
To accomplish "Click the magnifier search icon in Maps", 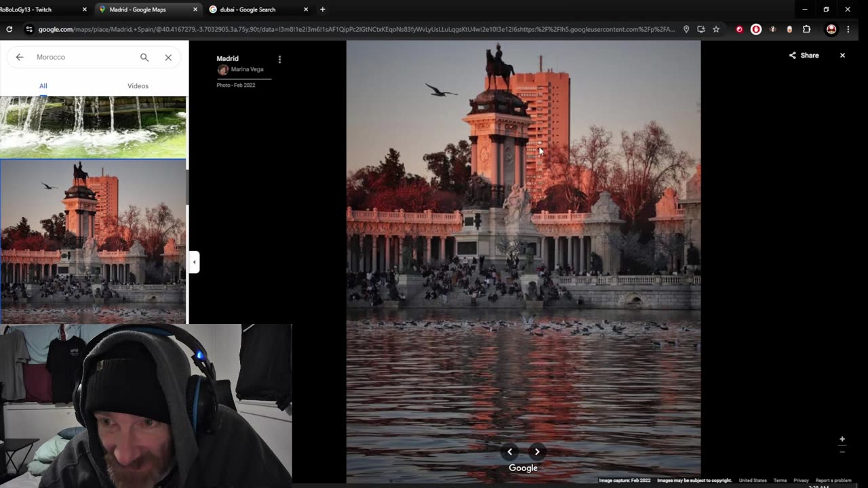I will (x=144, y=57).
